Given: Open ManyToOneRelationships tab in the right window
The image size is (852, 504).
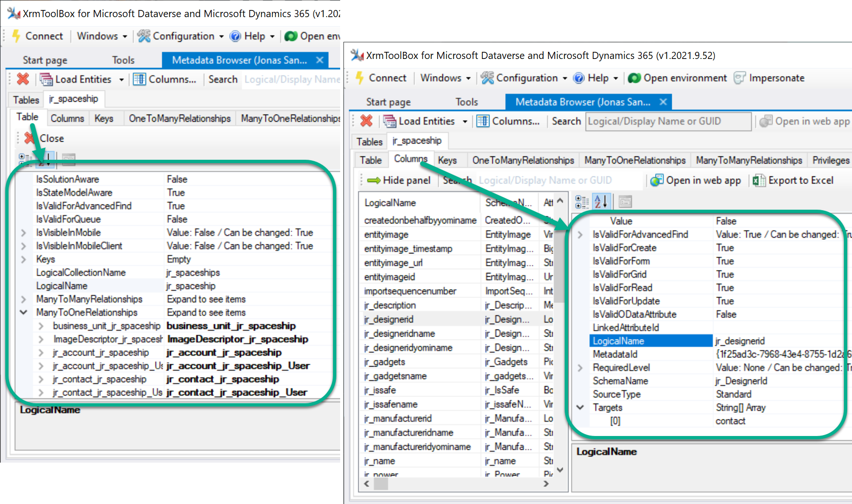Looking at the screenshot, I should tap(635, 160).
